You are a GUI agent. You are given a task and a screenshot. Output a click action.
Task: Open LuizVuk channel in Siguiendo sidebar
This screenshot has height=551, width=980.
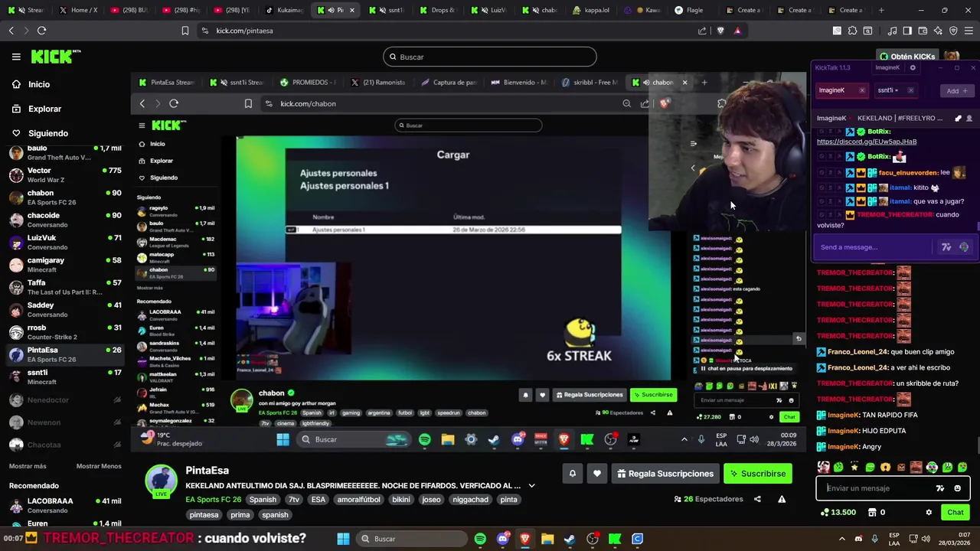65,242
